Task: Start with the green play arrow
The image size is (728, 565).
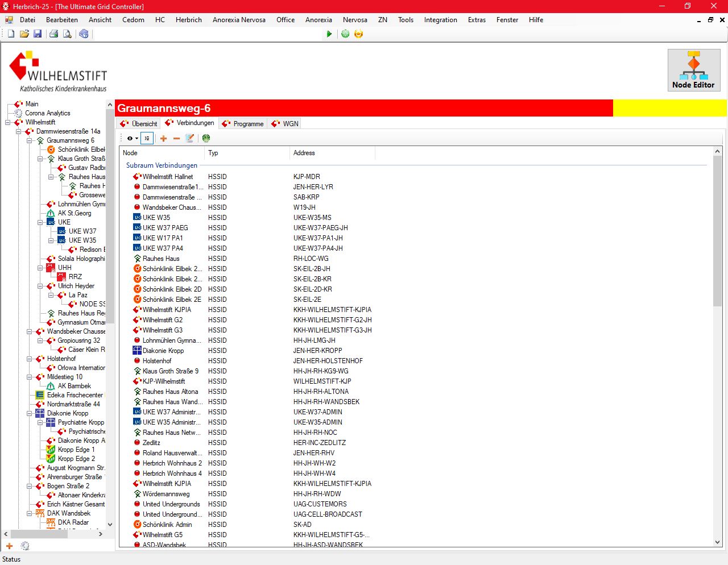Action: coord(329,34)
